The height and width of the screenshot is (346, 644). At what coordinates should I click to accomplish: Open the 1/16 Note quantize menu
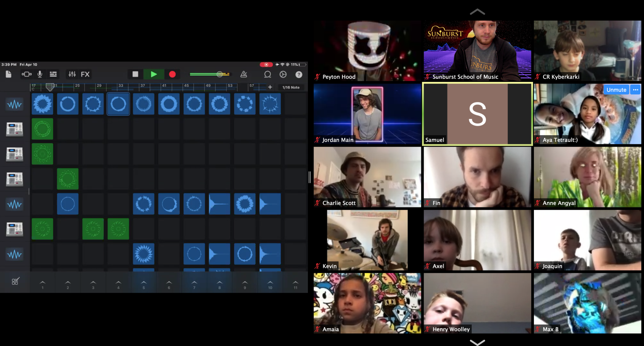point(291,87)
